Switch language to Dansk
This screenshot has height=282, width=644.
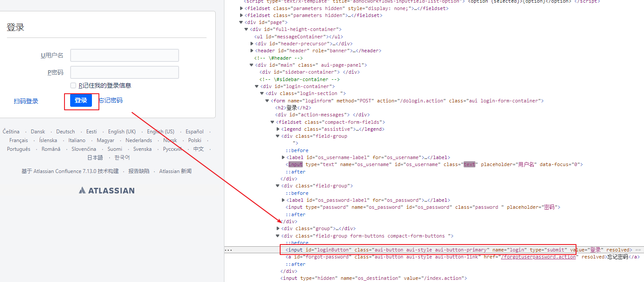pyautogui.click(x=38, y=132)
